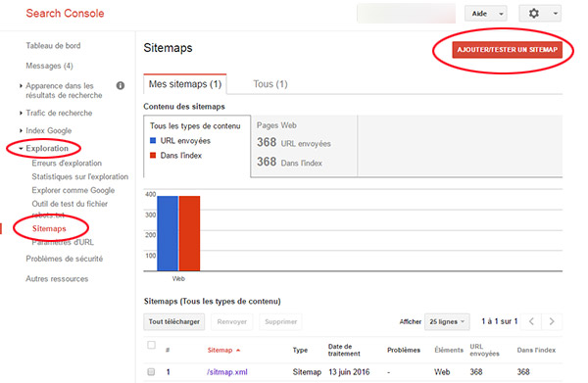This screenshot has width=588, height=383.
Task: Click the red Dans l'index legend swatch
Action: 153,155
